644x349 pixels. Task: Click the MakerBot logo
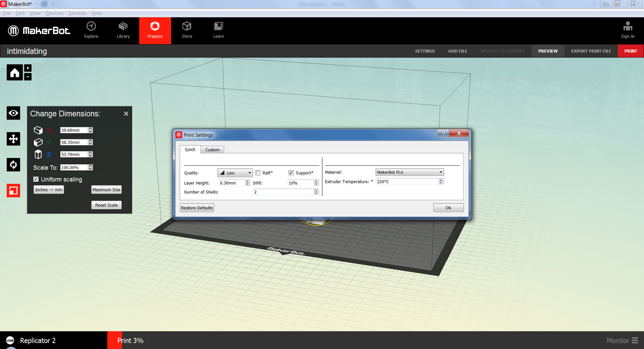(39, 31)
